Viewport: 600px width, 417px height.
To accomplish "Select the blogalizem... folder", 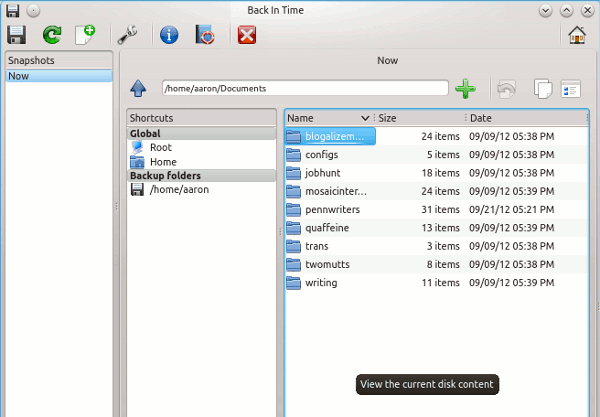I will point(331,136).
